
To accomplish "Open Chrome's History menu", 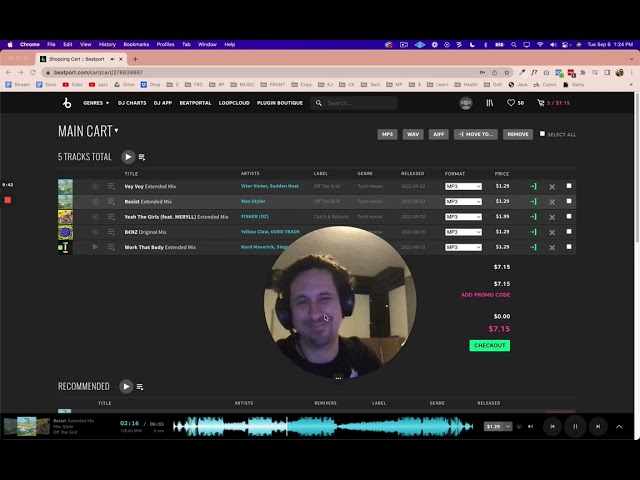I will [x=107, y=44].
